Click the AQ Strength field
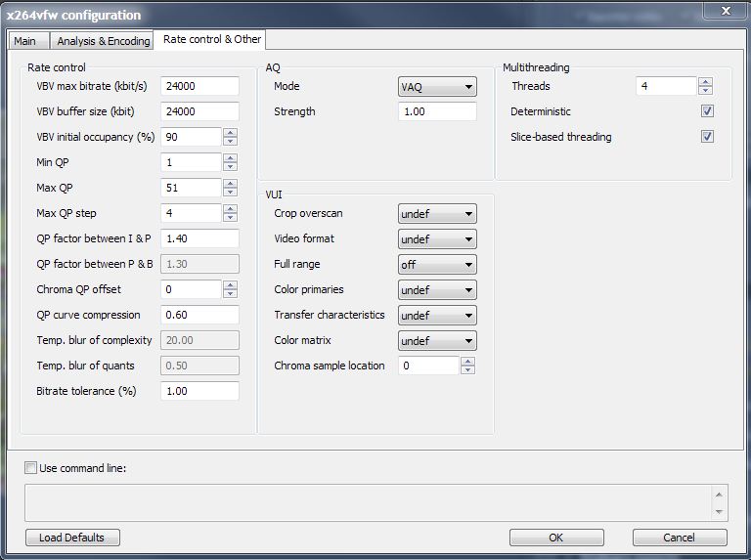751x560 pixels. tap(437, 111)
